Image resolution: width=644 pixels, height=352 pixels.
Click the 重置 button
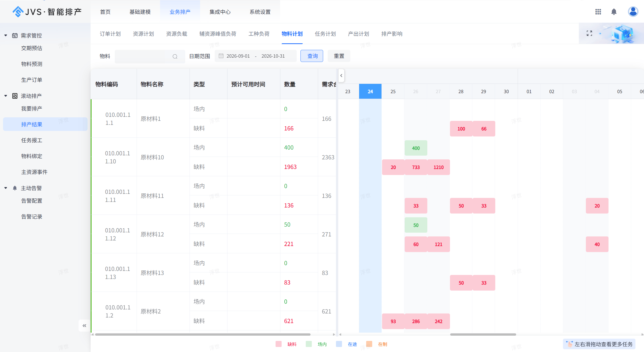point(339,56)
